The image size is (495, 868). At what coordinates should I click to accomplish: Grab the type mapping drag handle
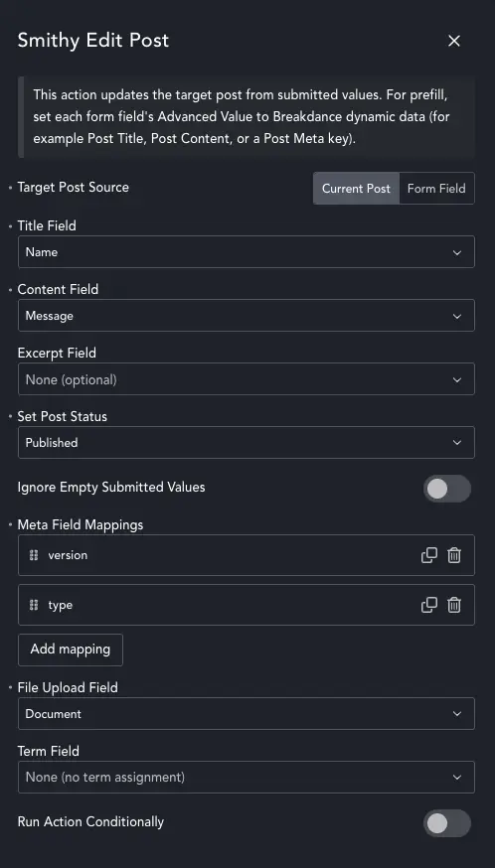[34, 605]
